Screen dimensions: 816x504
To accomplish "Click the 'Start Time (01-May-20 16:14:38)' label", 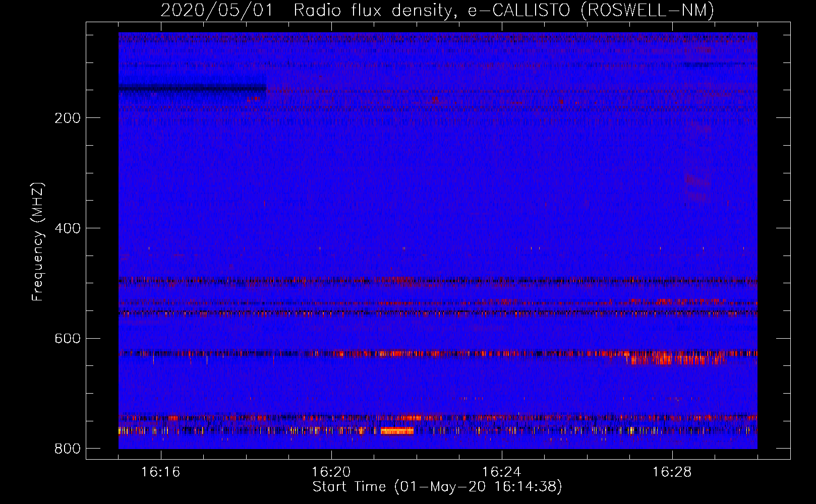I will [437, 487].
